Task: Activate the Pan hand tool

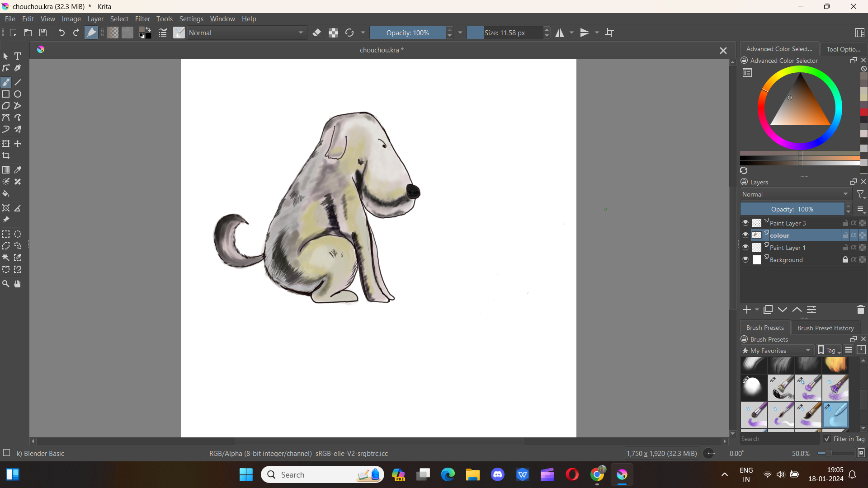Action: 18,284
